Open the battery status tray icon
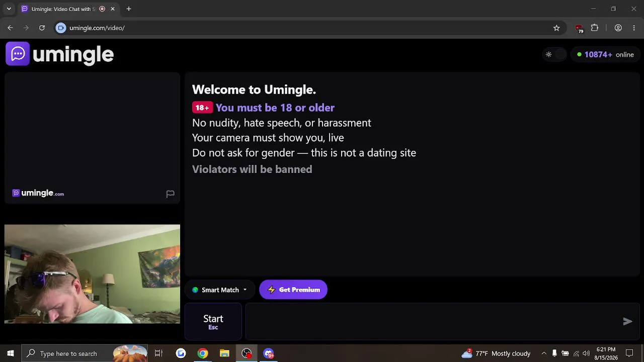Screen dimensions: 644x362 click(565, 353)
